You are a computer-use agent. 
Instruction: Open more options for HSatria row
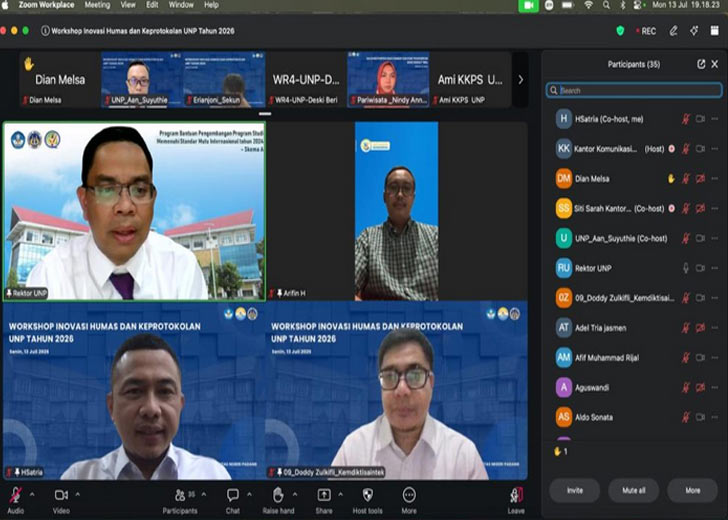[x=715, y=119]
